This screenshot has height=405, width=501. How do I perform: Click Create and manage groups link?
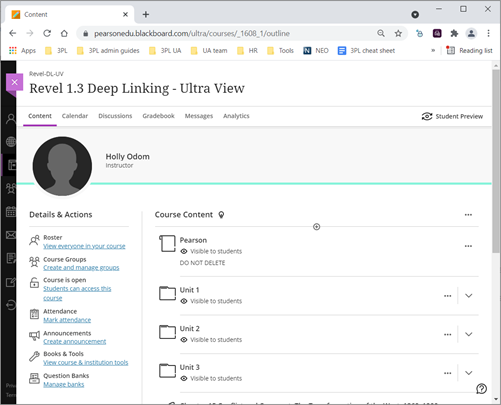(81, 268)
